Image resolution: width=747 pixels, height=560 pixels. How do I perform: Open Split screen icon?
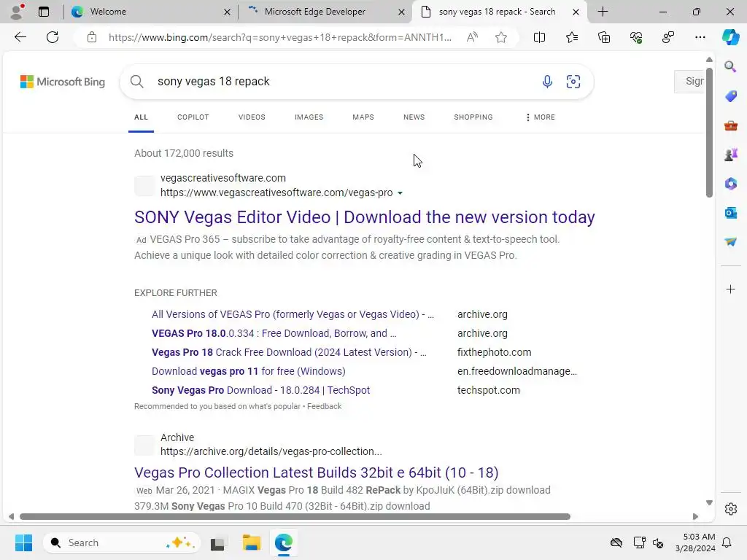(539, 37)
